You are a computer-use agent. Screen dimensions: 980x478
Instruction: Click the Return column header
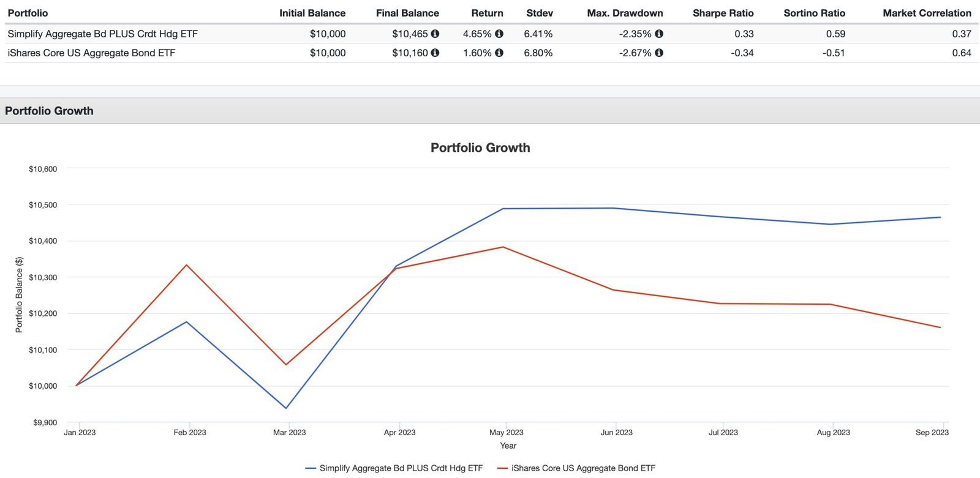488,13
